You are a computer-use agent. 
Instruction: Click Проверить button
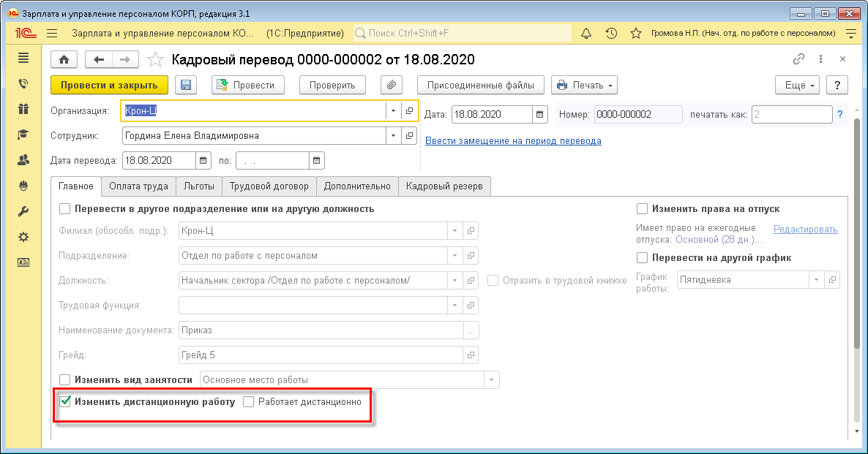(x=332, y=85)
